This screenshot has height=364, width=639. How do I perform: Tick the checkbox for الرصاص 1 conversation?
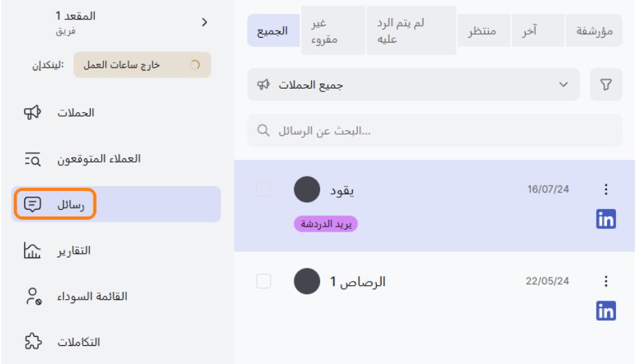(x=264, y=281)
